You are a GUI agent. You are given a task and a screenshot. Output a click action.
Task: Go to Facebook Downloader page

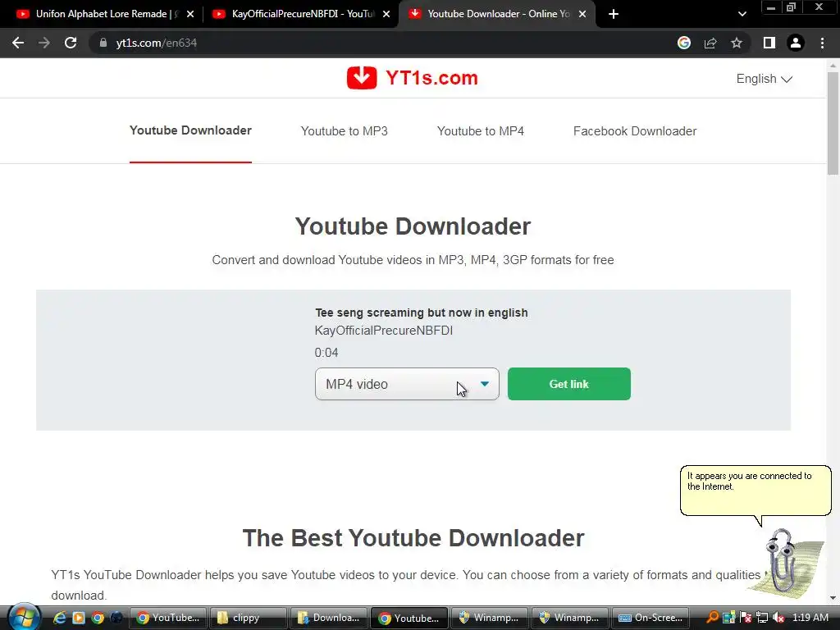click(x=635, y=130)
